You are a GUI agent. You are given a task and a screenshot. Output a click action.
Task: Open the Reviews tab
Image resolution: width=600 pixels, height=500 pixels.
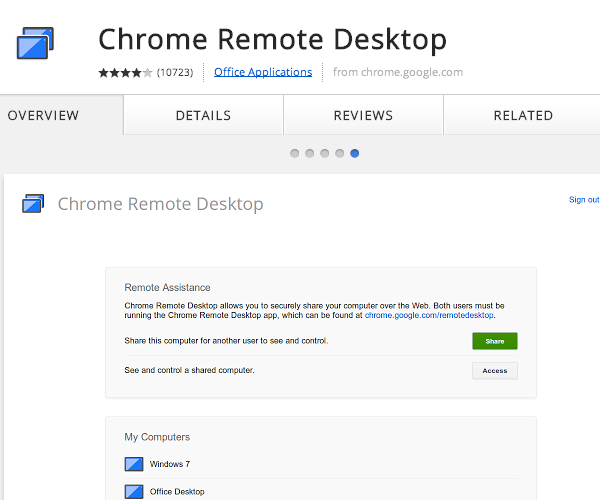363,115
